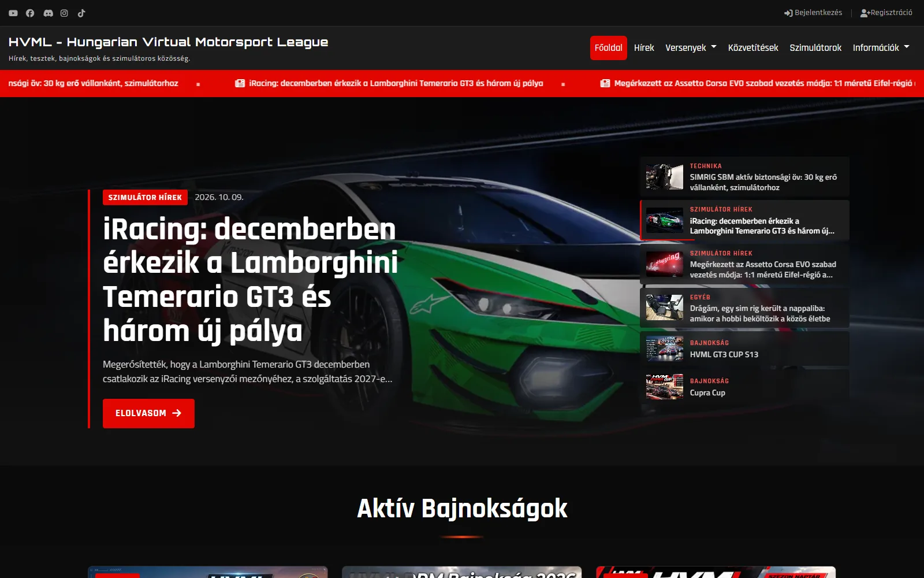Open the Assetto Corsa EVO sidebar thumbnail

(x=665, y=264)
